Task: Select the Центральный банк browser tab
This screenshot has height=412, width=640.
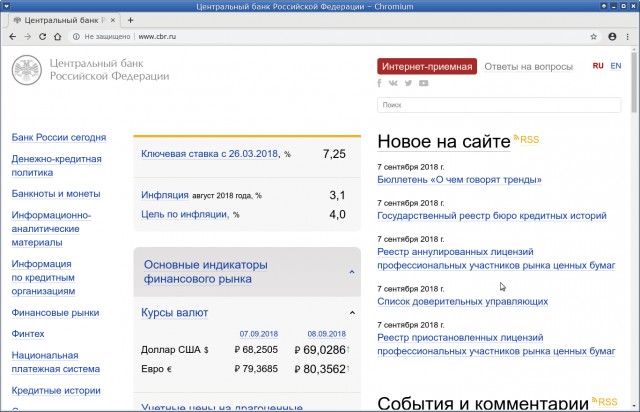Action: (63, 20)
